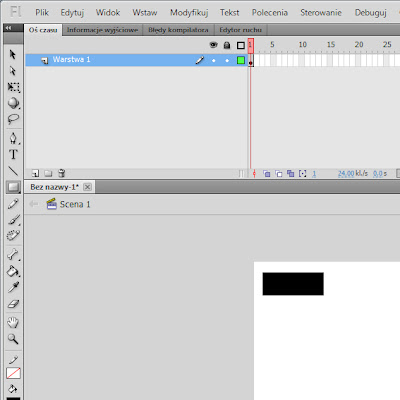Select the Deco tool
Image resolution: width=400 pixels, height=400 pixels.
(x=13, y=235)
